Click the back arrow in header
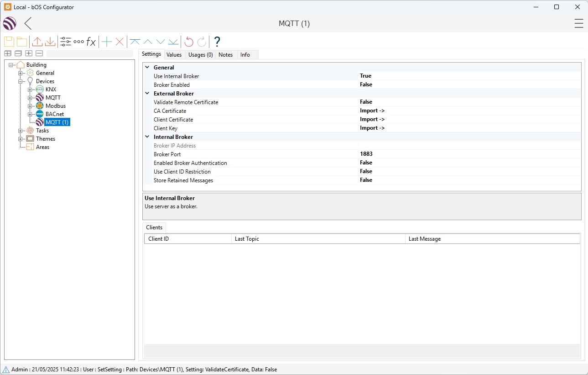588x375 pixels. pyautogui.click(x=28, y=23)
